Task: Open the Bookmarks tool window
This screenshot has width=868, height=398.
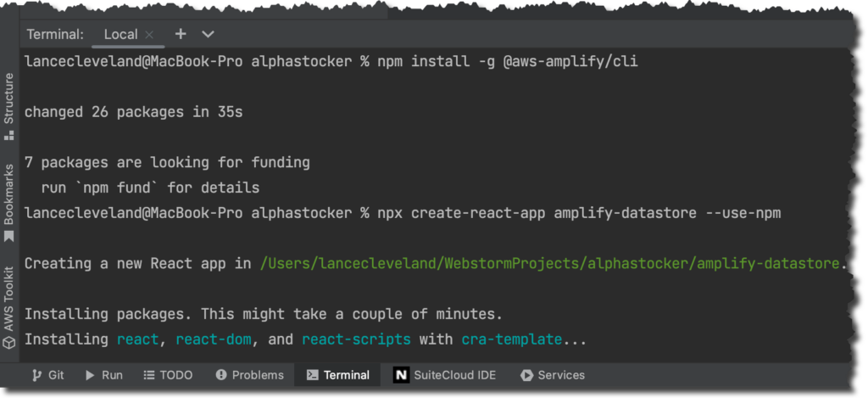Action: click(x=8, y=202)
